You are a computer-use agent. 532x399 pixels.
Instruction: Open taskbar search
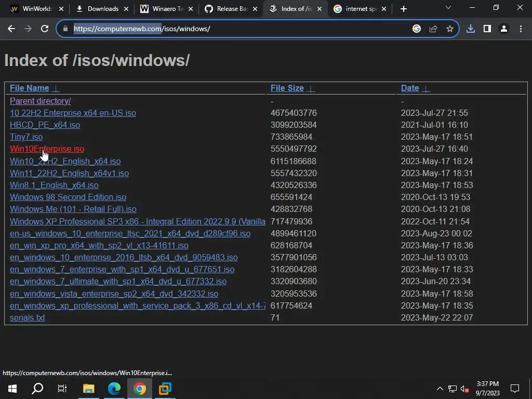(37, 389)
